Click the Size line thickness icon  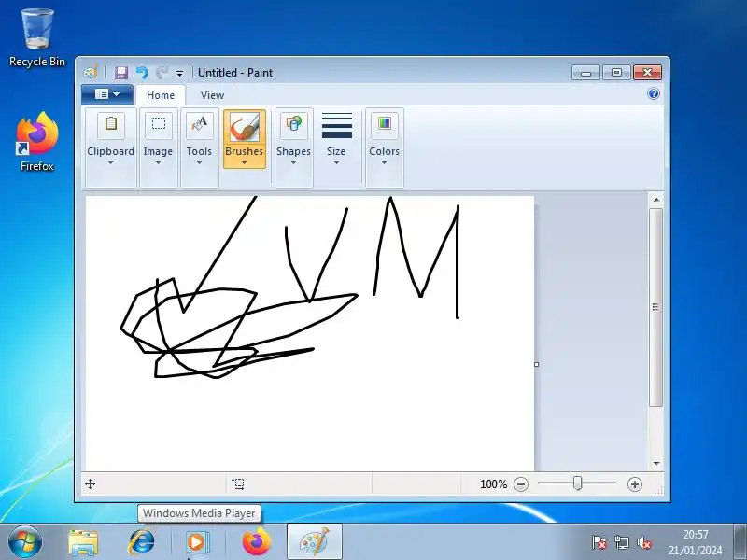click(x=337, y=125)
